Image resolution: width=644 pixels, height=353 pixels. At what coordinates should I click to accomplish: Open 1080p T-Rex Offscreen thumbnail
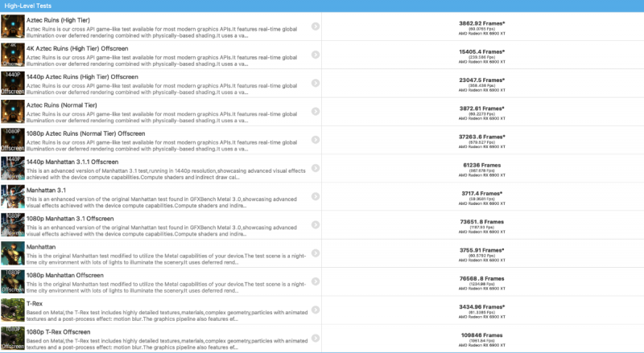pos(13,338)
